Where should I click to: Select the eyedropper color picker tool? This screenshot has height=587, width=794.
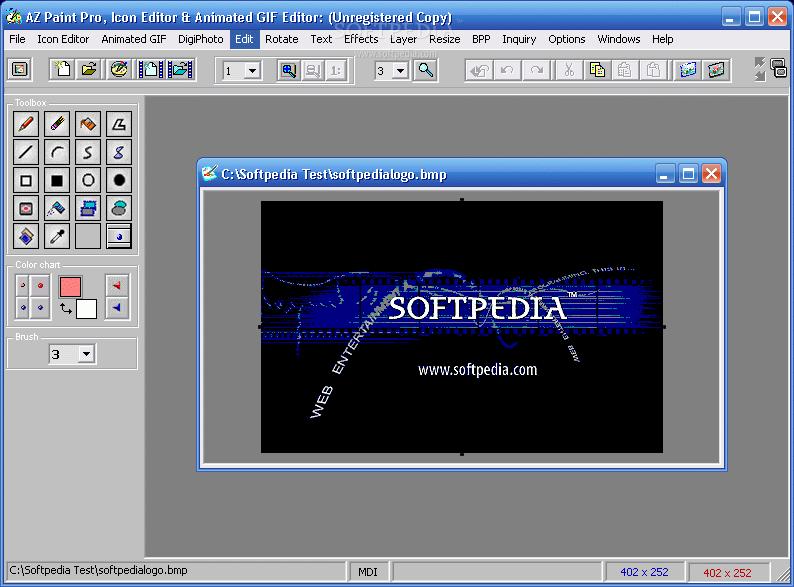[57, 236]
